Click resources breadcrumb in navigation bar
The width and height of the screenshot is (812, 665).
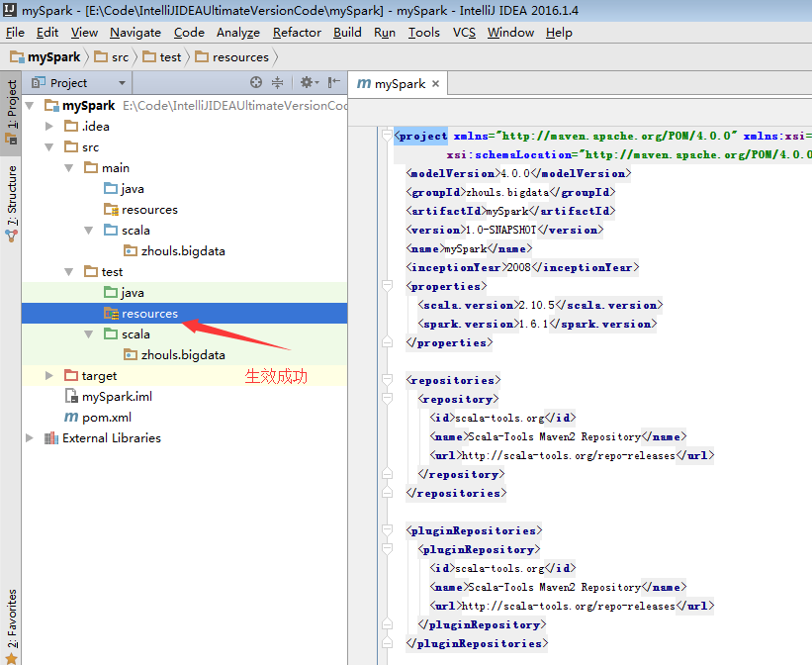232,57
